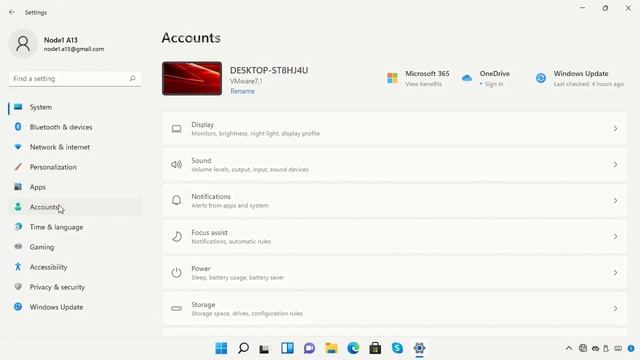Expand Storage with its chevron
This screenshot has width=640, height=360.
click(615, 309)
